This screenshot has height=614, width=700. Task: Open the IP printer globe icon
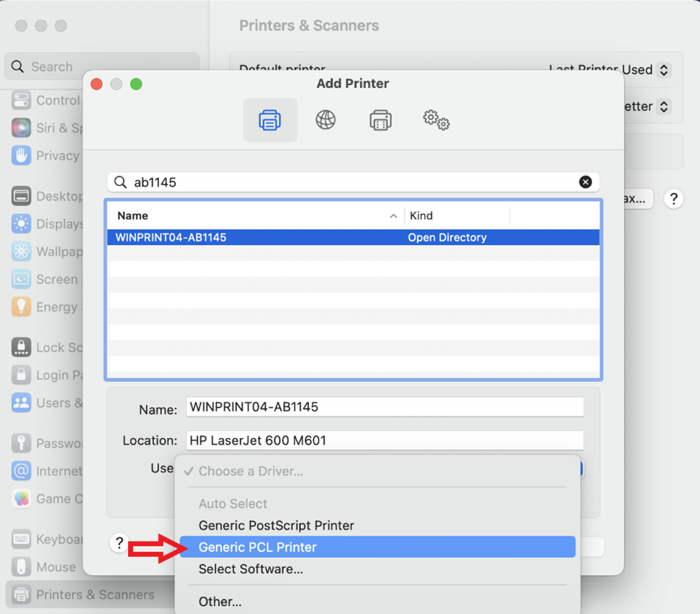pos(326,120)
